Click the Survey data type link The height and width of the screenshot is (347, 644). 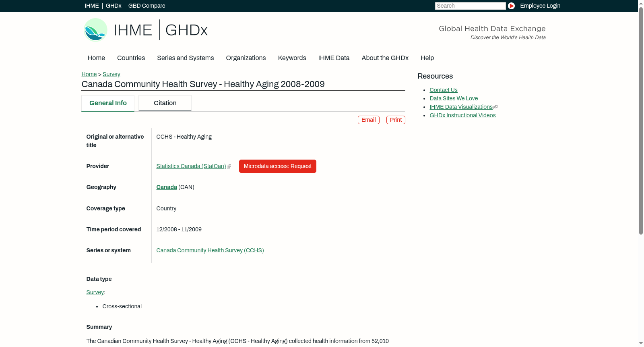click(x=95, y=292)
